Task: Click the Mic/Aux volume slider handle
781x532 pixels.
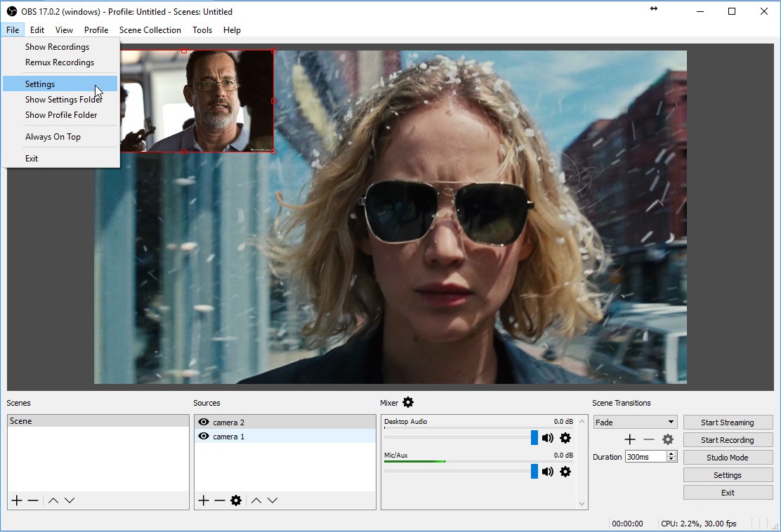Action: click(534, 471)
